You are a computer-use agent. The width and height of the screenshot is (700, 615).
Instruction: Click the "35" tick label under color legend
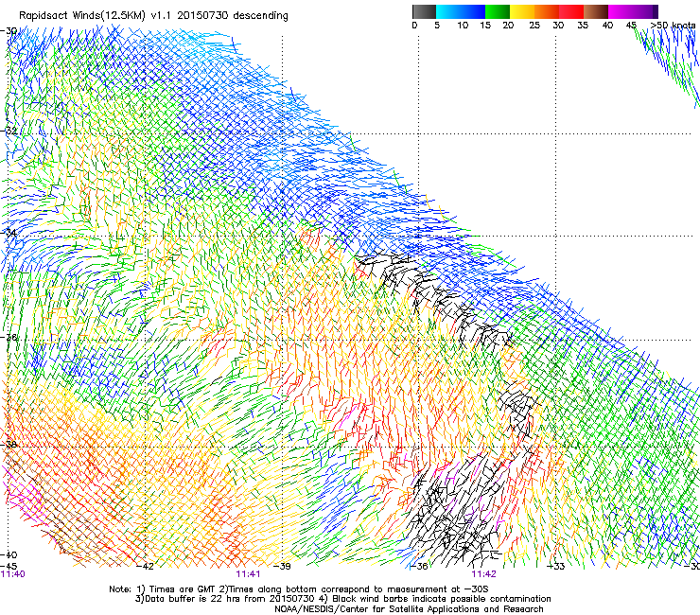(583, 26)
